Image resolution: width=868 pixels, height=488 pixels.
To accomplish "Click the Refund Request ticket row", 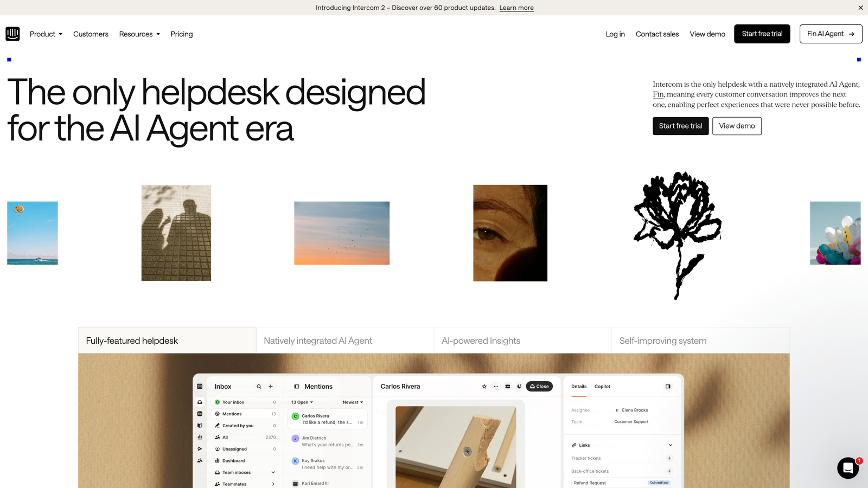I will click(622, 483).
